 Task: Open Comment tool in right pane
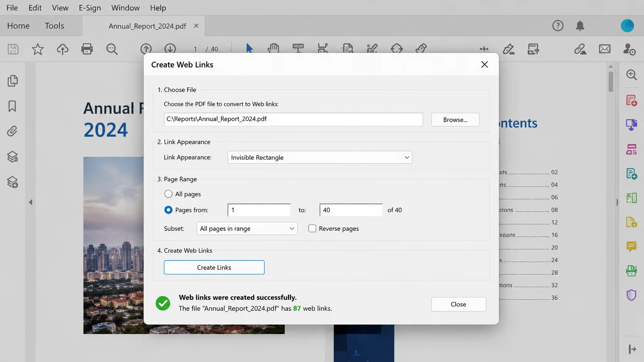[x=631, y=246]
